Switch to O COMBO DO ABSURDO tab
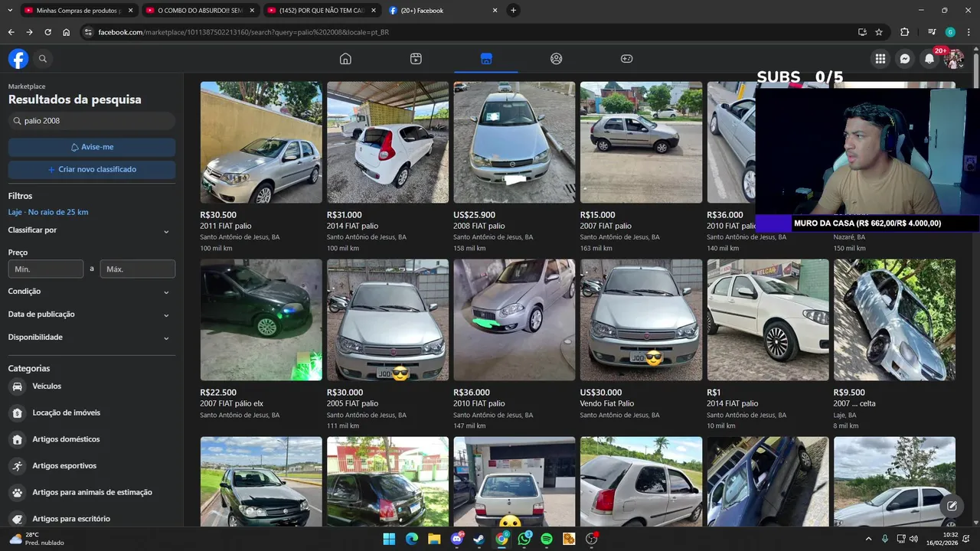980x551 pixels. [200, 11]
